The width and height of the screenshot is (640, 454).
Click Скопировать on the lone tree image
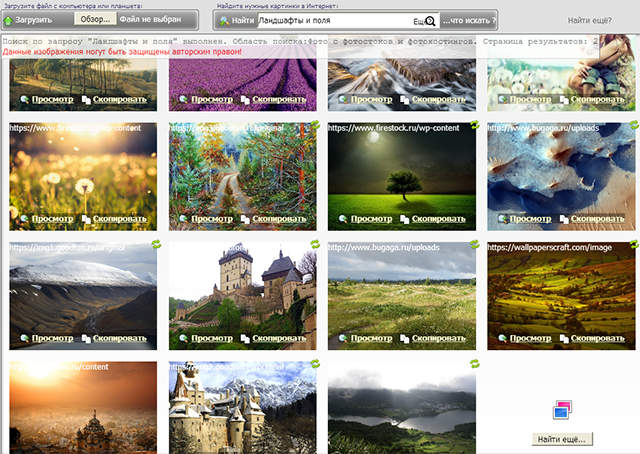coord(438,219)
